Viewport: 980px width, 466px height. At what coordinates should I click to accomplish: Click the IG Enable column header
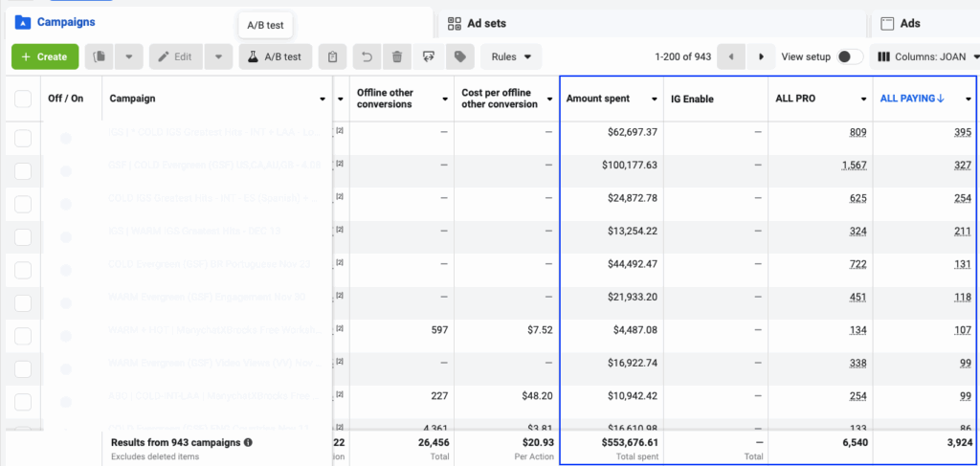coord(692,99)
